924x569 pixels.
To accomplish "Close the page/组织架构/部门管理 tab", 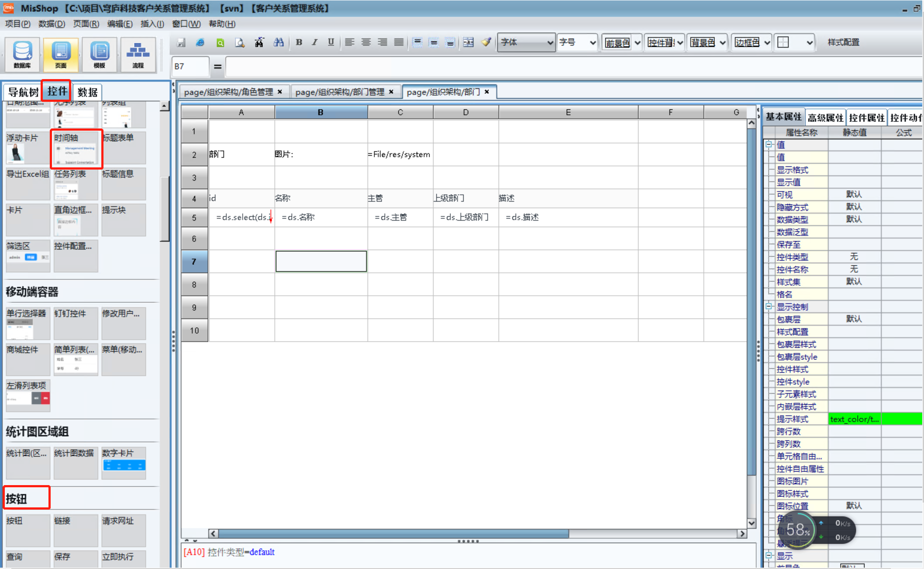I will (391, 92).
